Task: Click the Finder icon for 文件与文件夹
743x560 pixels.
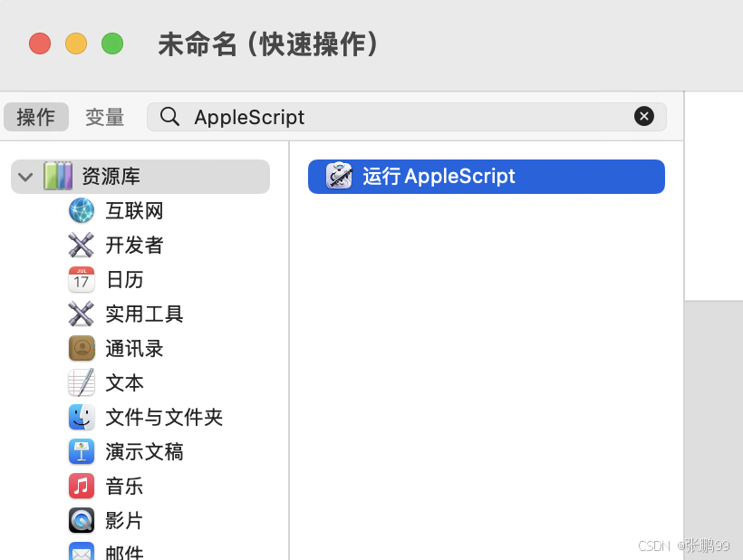Action: tap(82, 417)
